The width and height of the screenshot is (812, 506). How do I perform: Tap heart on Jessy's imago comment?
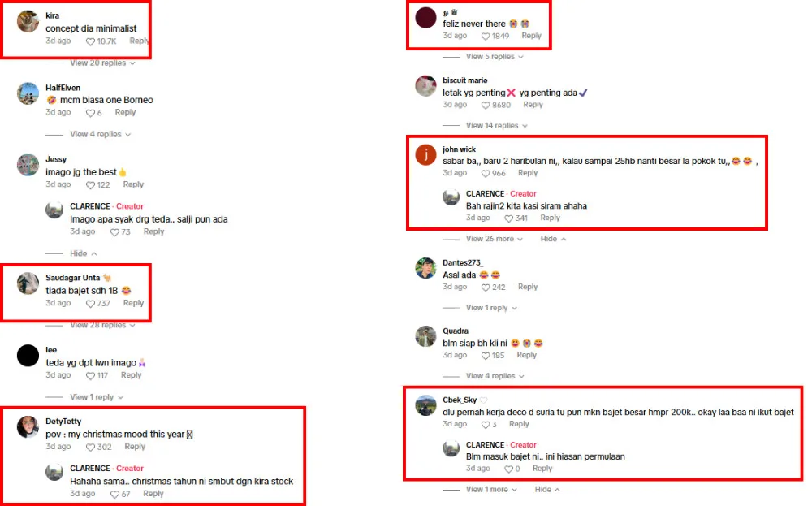(91, 185)
